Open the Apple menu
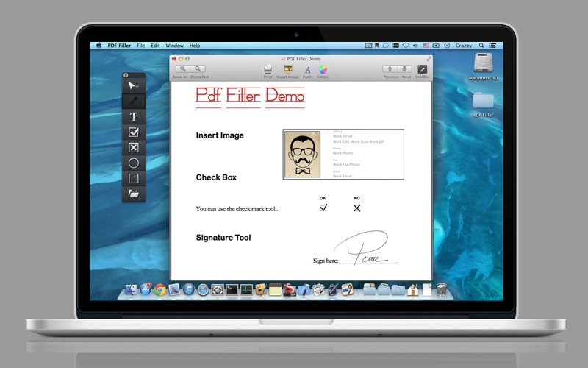Screen dimensions: 588x368 click(x=99, y=46)
